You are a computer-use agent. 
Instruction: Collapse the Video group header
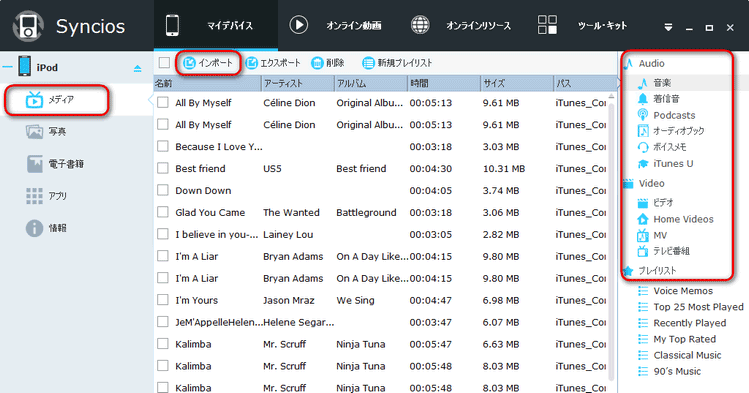point(644,183)
